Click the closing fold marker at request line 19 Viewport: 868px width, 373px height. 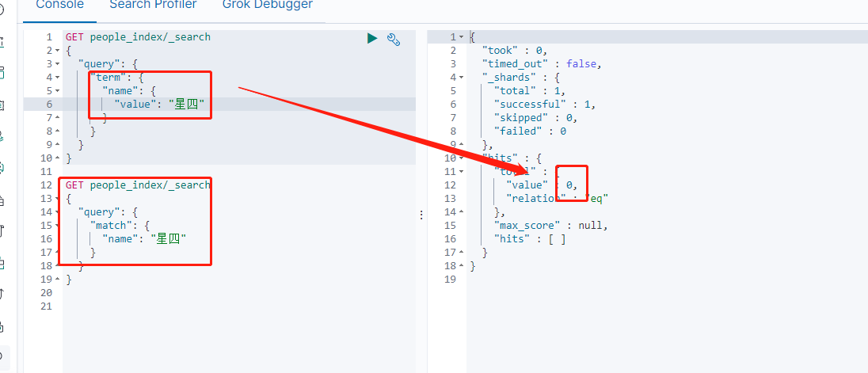(x=57, y=280)
